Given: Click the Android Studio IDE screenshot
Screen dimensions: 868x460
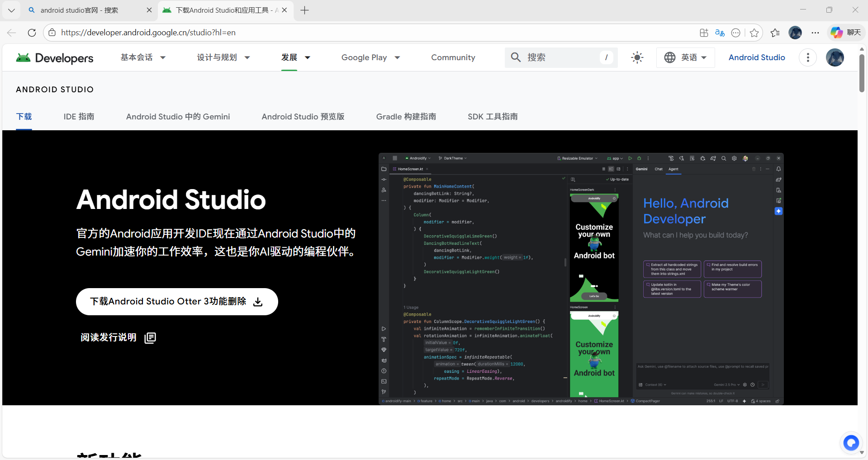Looking at the screenshot, I should [581, 279].
